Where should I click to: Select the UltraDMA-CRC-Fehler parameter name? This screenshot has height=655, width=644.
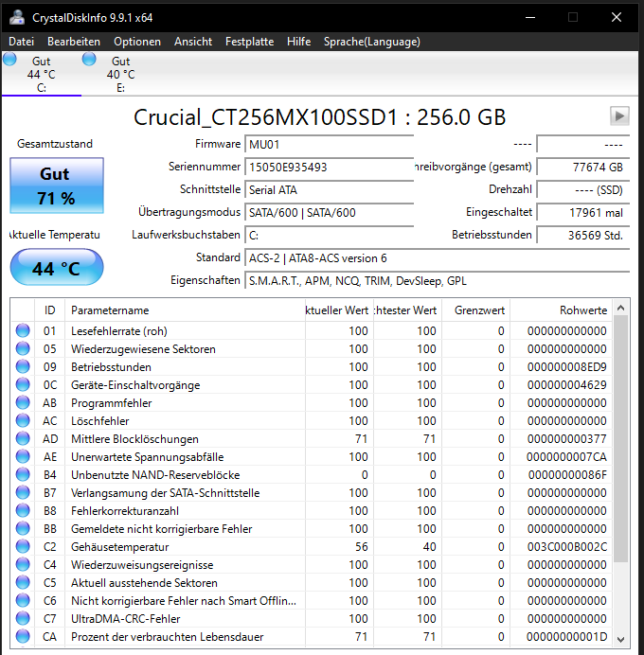[125, 619]
